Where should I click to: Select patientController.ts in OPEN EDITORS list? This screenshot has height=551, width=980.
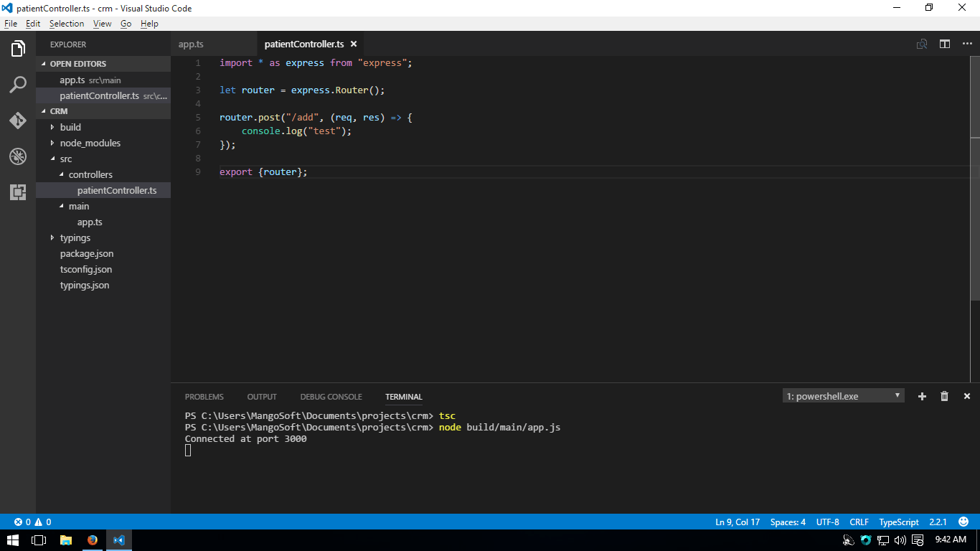click(103, 95)
